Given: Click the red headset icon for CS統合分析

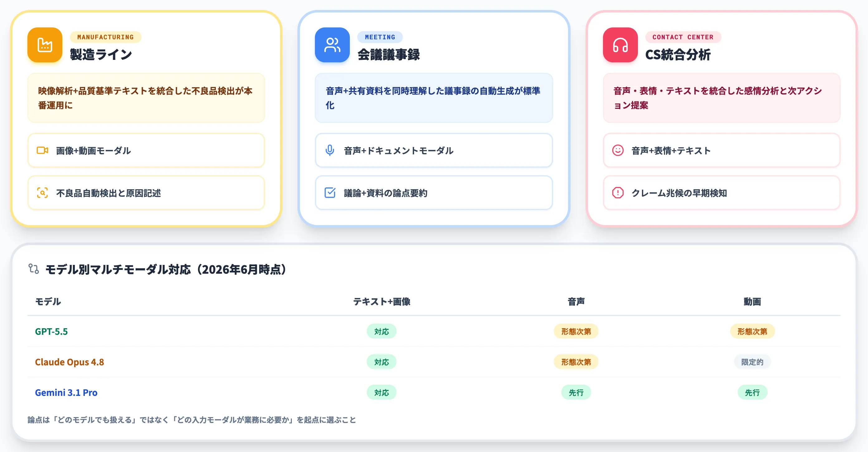Looking at the screenshot, I should [620, 45].
